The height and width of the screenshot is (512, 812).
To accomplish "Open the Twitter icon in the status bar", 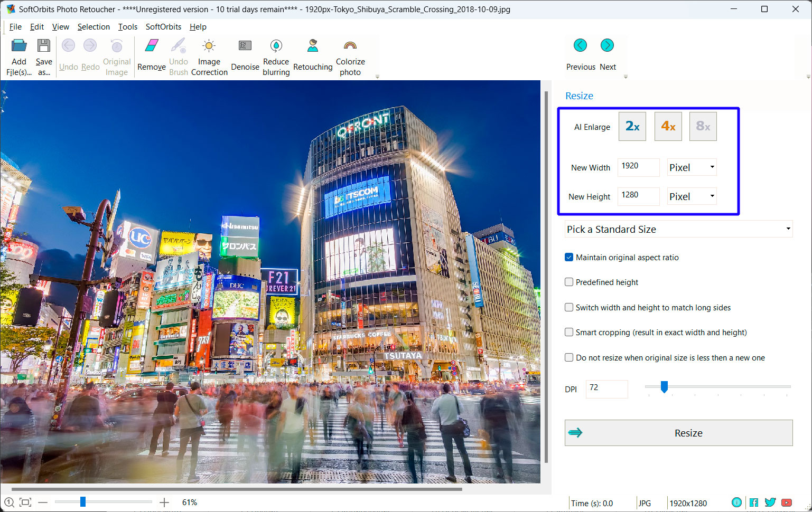I will 770,502.
